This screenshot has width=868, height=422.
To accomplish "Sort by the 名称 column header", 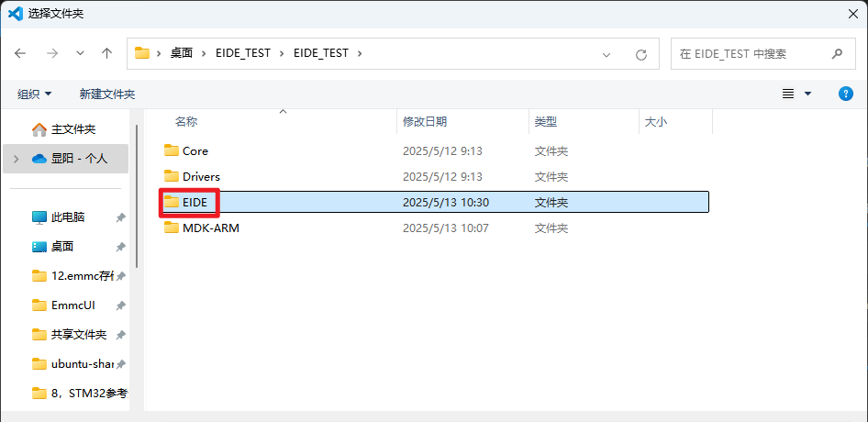I will point(186,122).
